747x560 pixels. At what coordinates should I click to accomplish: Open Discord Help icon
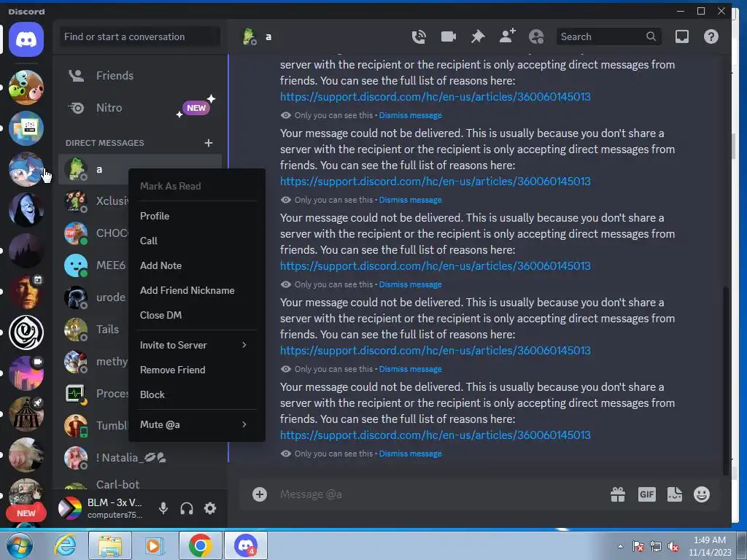click(x=711, y=36)
